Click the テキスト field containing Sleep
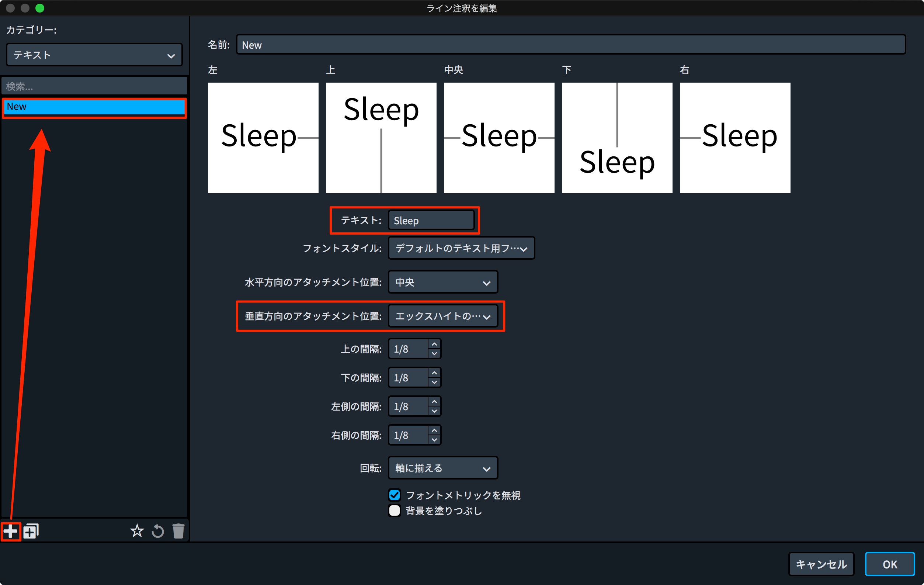 431,220
